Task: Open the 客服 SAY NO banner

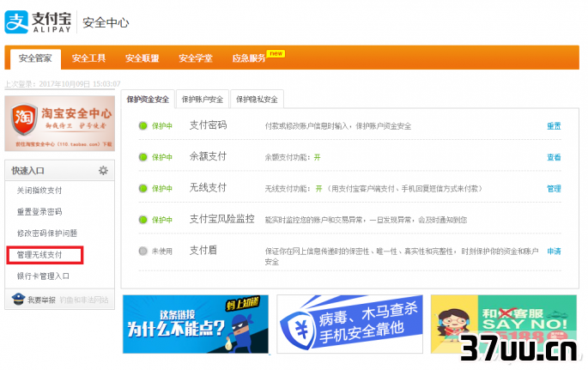Action: [x=504, y=325]
